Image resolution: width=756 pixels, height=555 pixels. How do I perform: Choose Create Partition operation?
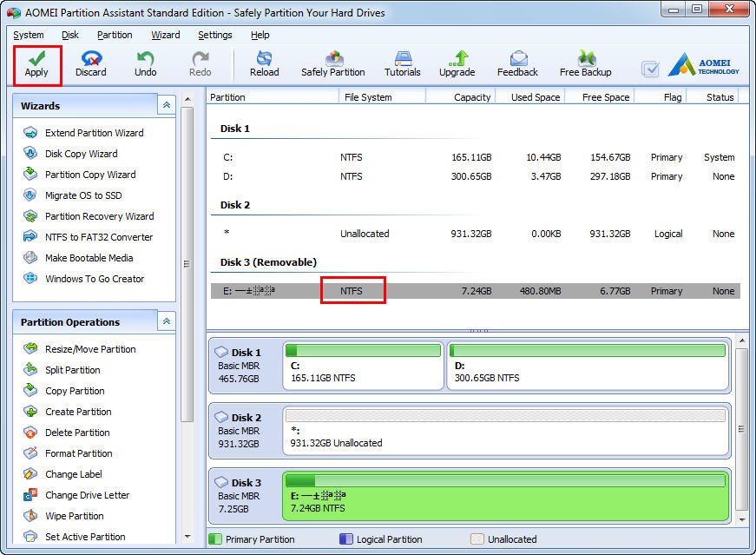(x=68, y=411)
